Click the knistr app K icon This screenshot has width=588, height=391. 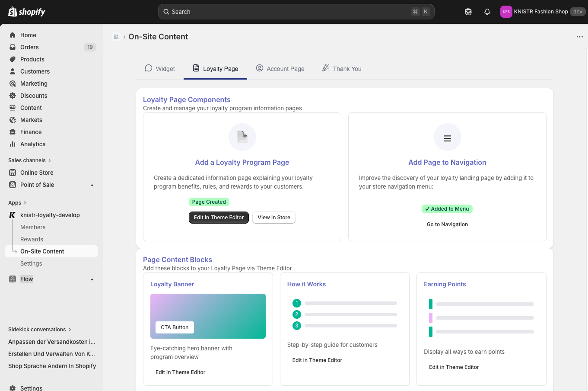pyautogui.click(x=13, y=215)
